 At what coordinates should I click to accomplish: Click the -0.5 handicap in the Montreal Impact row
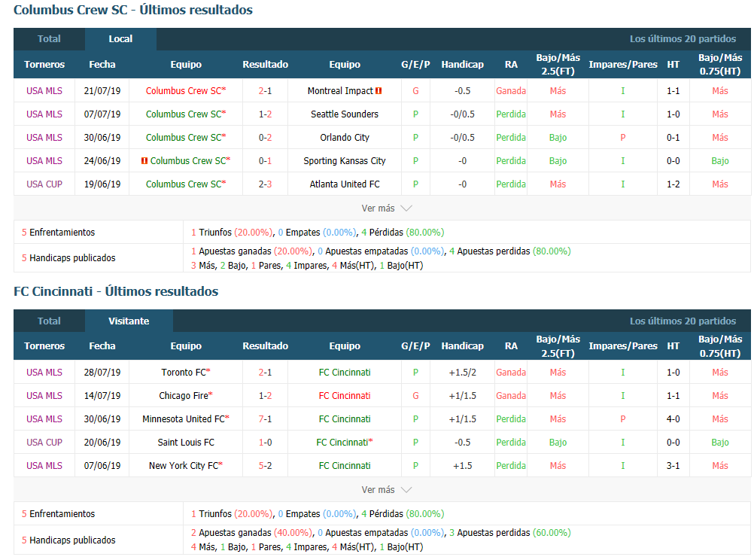(463, 91)
